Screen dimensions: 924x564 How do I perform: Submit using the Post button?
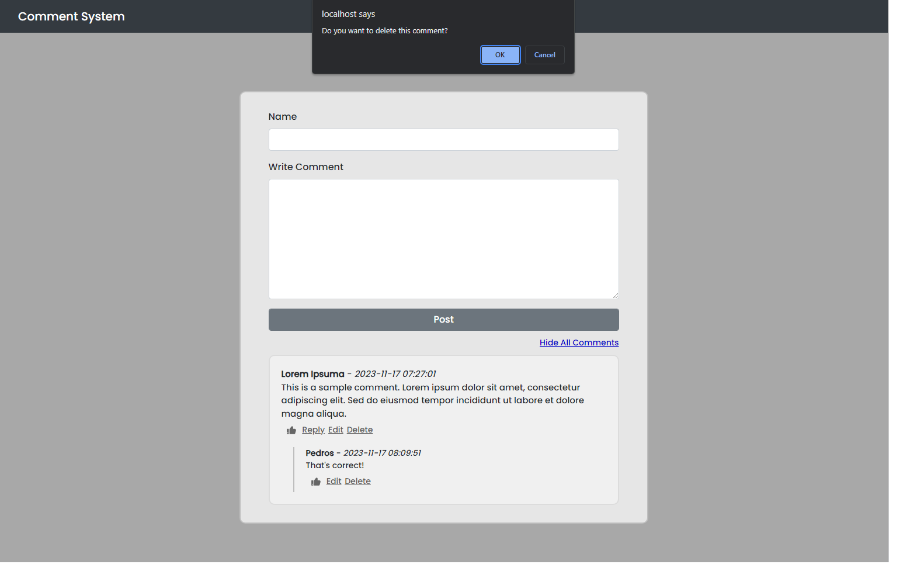click(x=443, y=320)
